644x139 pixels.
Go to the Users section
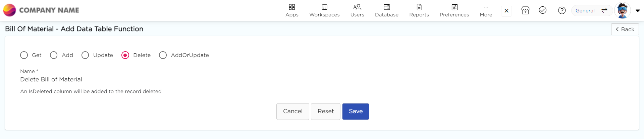(357, 10)
